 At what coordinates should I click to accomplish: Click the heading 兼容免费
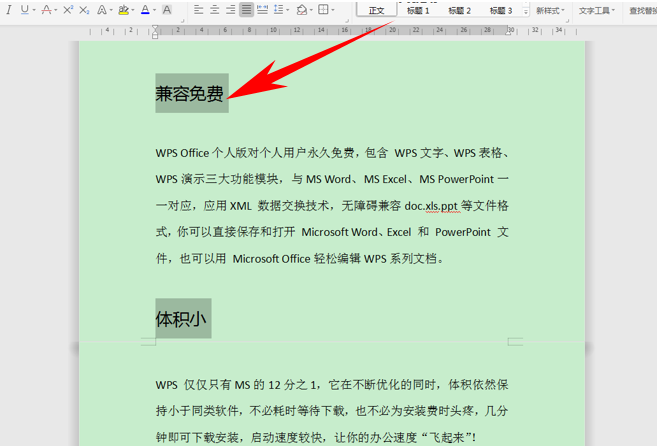pos(189,93)
